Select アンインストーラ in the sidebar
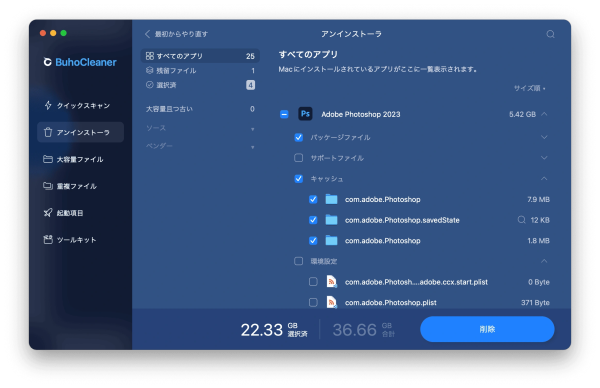 pyautogui.click(x=80, y=132)
